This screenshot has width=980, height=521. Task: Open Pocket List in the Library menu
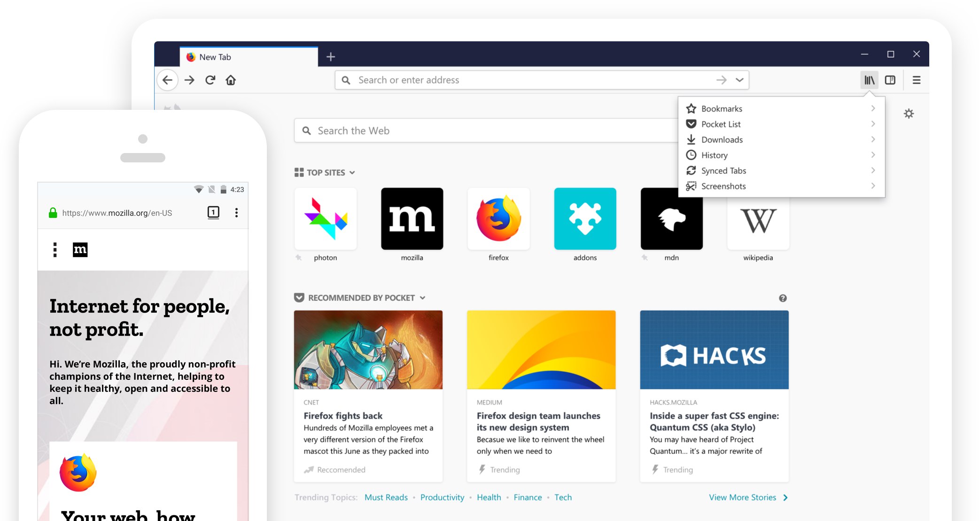[782, 124]
